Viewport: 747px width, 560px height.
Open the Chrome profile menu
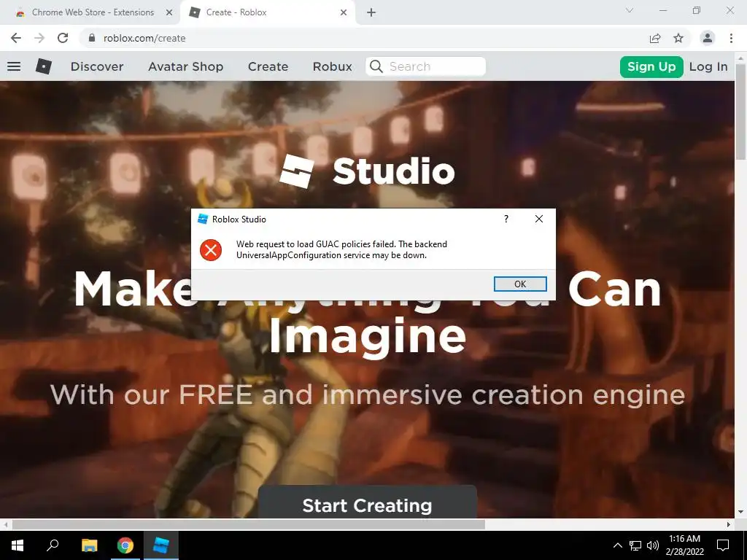(x=708, y=38)
